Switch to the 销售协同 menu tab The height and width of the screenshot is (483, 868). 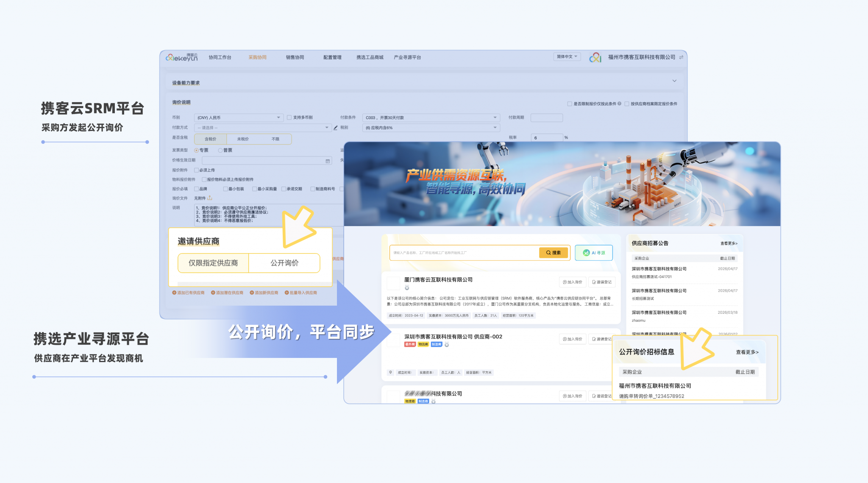pyautogui.click(x=295, y=57)
